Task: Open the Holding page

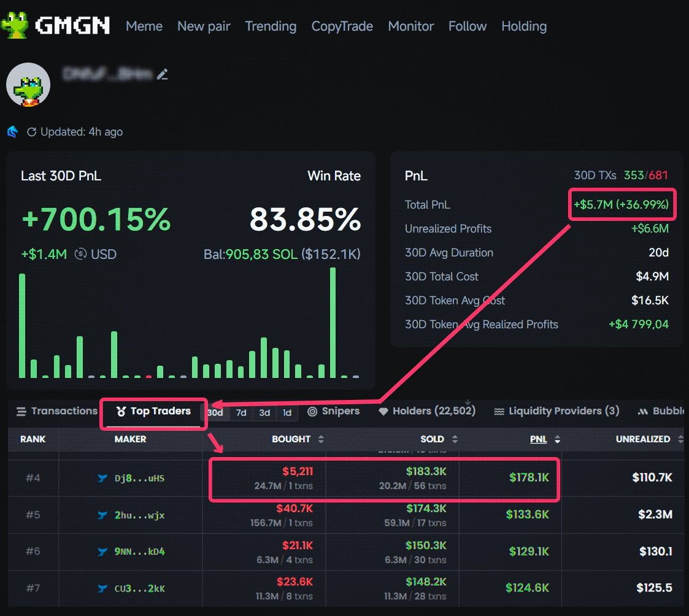Action: tap(524, 26)
